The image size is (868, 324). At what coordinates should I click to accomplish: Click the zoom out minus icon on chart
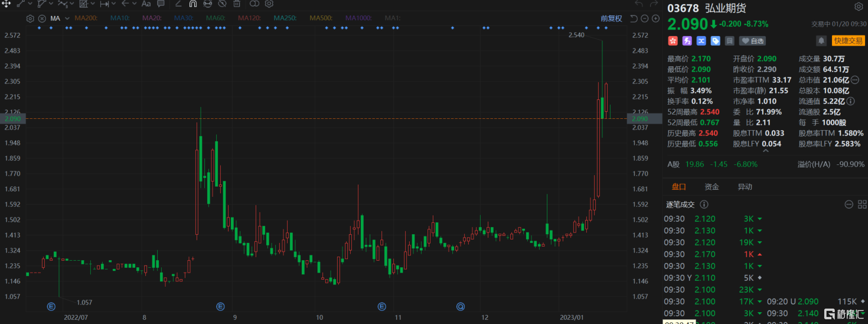[645, 18]
